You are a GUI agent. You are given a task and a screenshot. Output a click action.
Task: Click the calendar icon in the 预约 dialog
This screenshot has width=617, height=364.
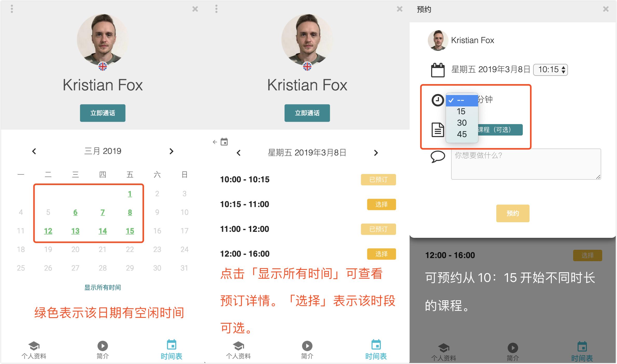(438, 70)
